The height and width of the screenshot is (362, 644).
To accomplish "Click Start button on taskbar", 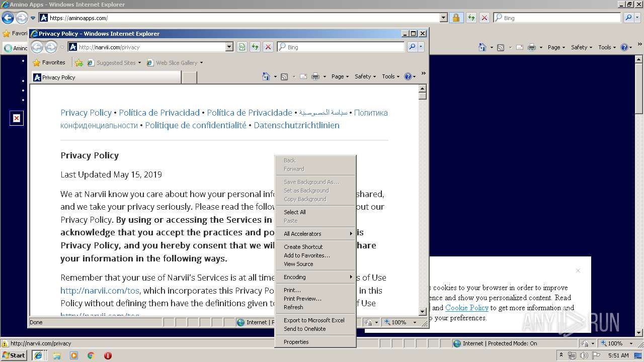I will pyautogui.click(x=14, y=355).
